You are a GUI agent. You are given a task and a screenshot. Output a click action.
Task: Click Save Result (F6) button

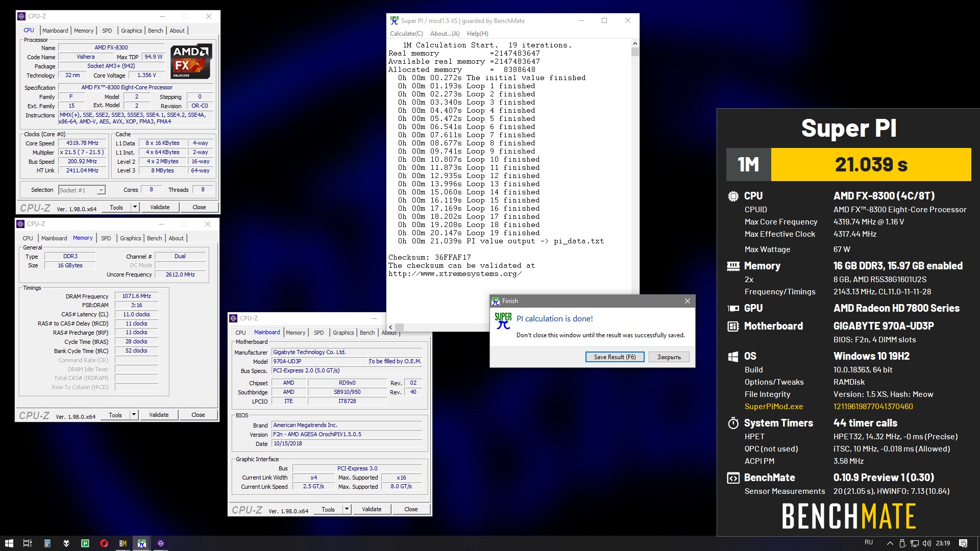point(615,357)
